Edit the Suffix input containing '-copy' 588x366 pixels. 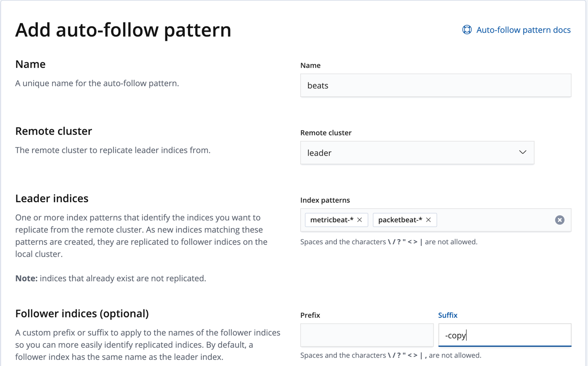505,335
